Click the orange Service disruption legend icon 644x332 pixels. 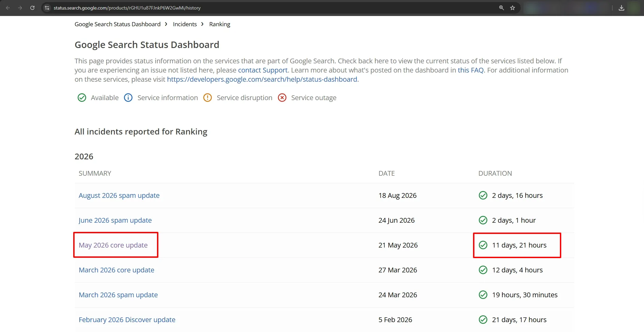pos(207,98)
